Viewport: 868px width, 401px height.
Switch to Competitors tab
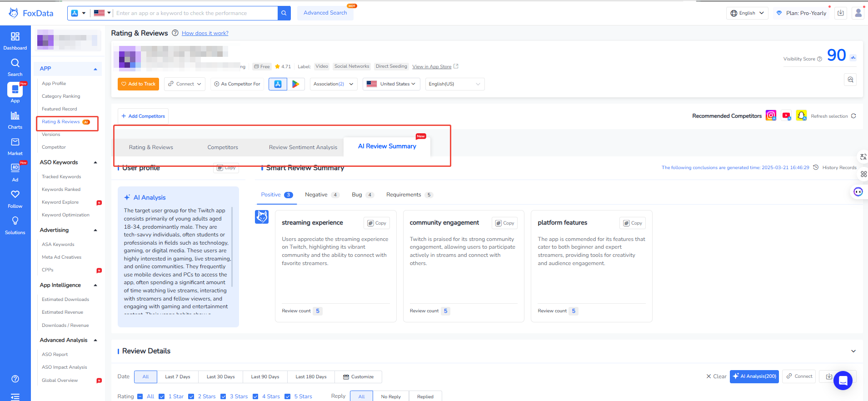[223, 147]
